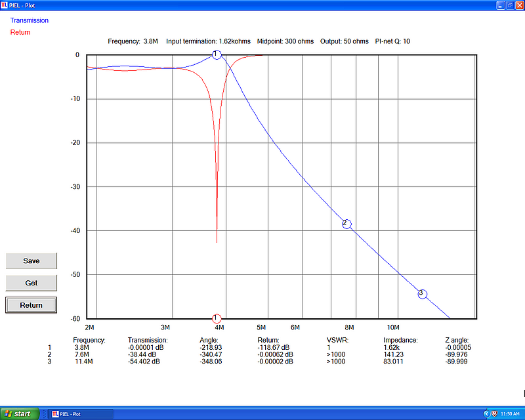Click angle value -340.47

click(211, 354)
